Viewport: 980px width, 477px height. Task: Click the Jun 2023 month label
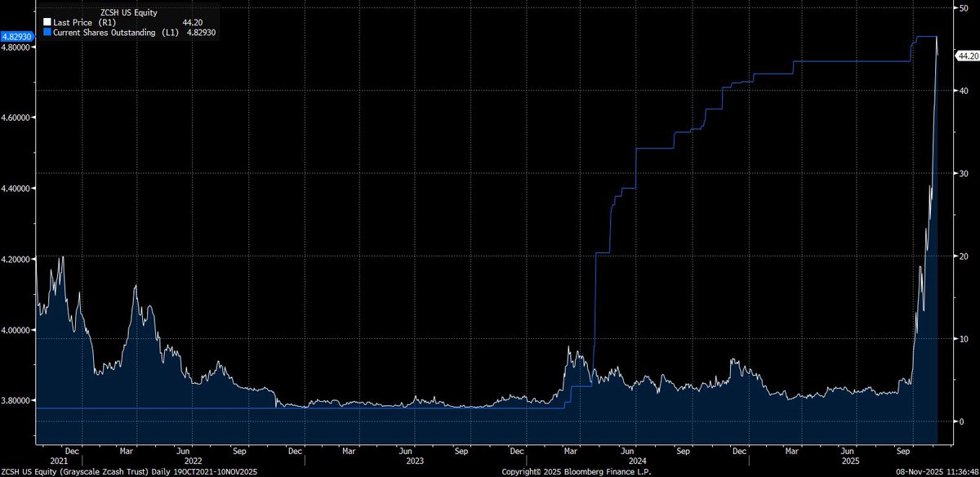click(x=406, y=450)
